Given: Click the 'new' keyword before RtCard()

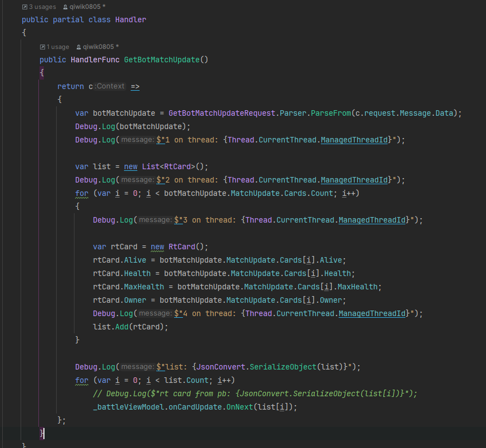Looking at the screenshot, I should [x=157, y=247].
